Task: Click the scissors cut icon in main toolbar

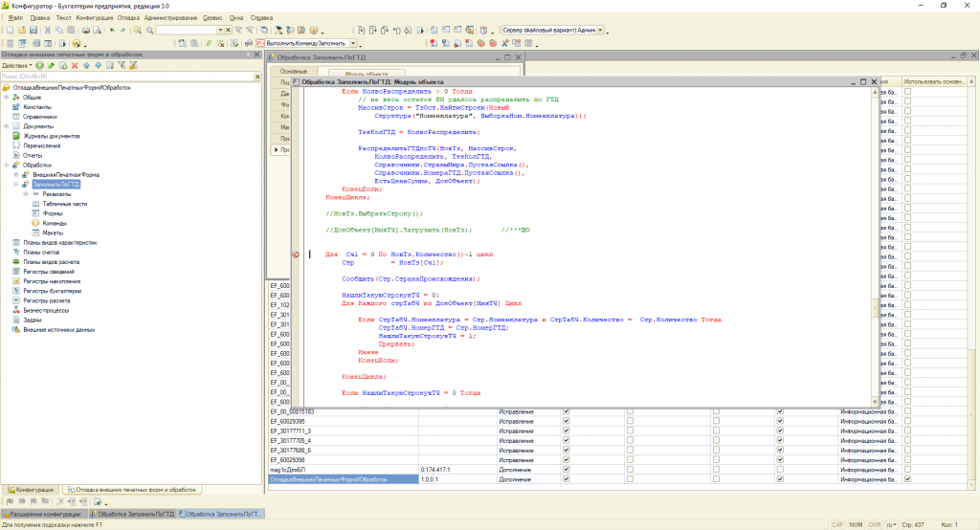Action: (47, 31)
